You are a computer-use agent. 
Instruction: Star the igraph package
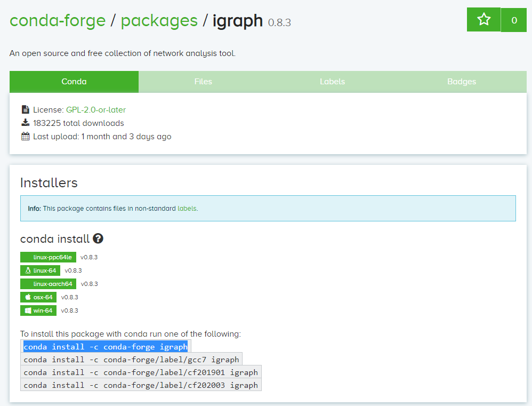483,19
